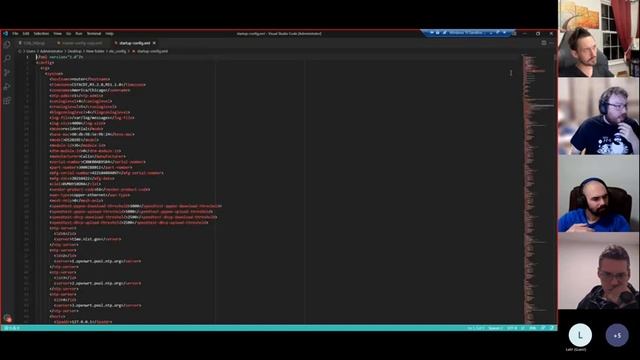
Task: Select the video tile of man in blue shirt
Action: point(599,193)
